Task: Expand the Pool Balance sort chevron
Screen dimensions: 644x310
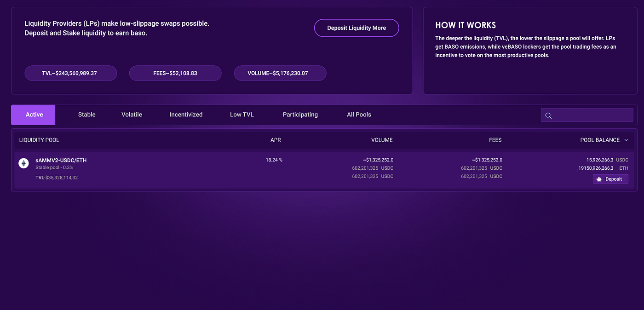Action: [x=626, y=140]
